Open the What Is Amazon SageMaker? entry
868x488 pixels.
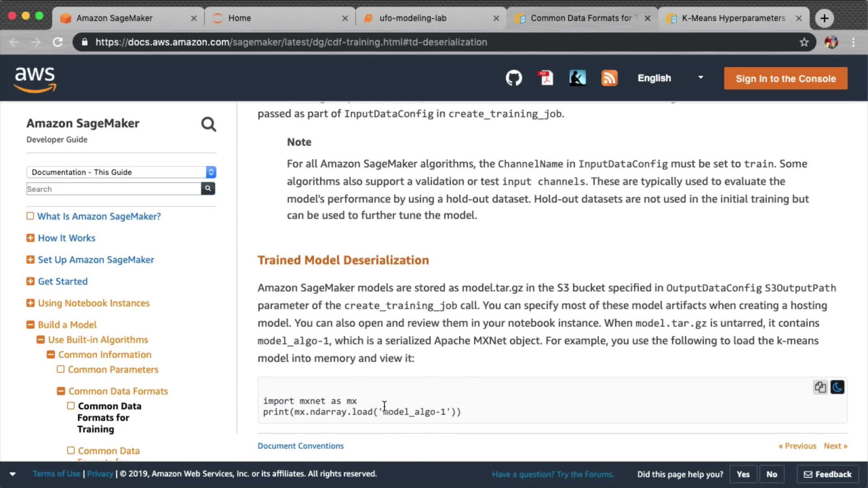click(x=99, y=216)
